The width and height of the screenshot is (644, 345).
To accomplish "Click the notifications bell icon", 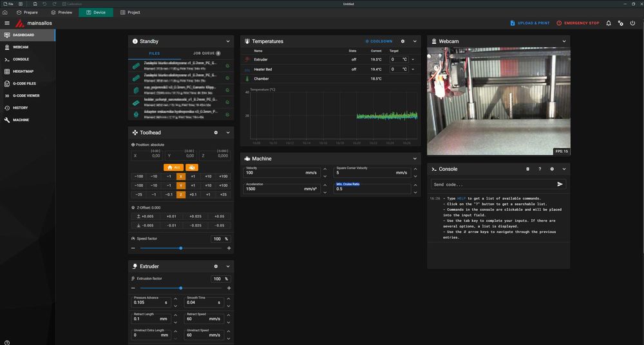I will tap(610, 23).
